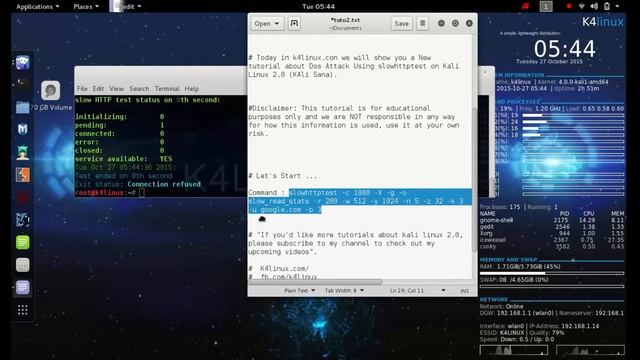Click the #Disclaimer text line
The height and width of the screenshot is (360, 640).
[x=339, y=108]
